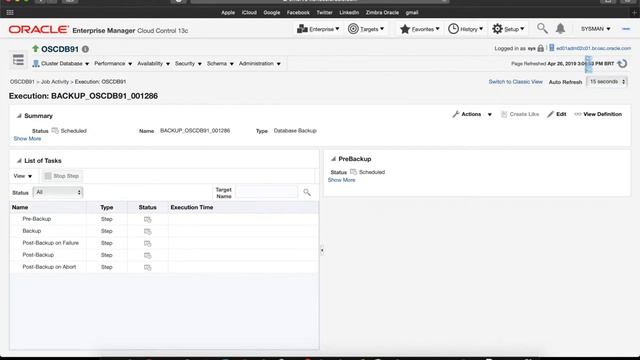Open the notifications bell

click(x=560, y=29)
